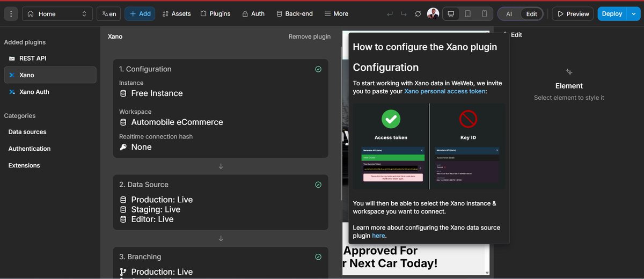Click the 'Editor: Live' text
Image resolution: width=644 pixels, height=279 pixels.
pos(152,219)
